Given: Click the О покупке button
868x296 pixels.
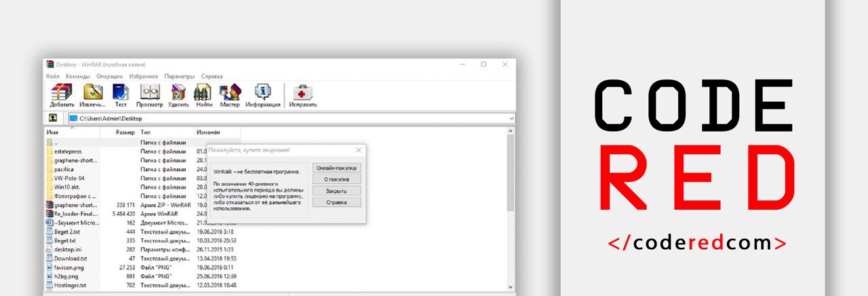Looking at the screenshot, I should (x=337, y=179).
